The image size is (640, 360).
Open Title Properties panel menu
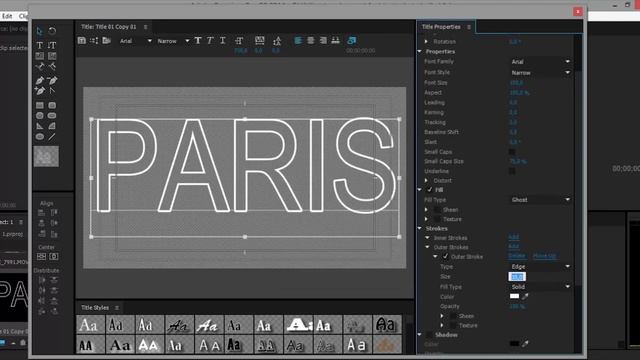pyautogui.click(x=469, y=27)
